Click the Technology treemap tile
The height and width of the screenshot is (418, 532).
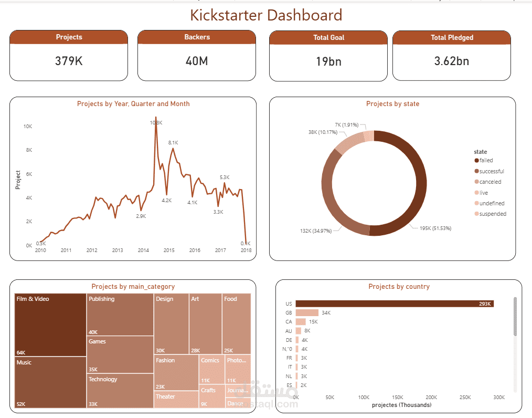tap(120, 391)
